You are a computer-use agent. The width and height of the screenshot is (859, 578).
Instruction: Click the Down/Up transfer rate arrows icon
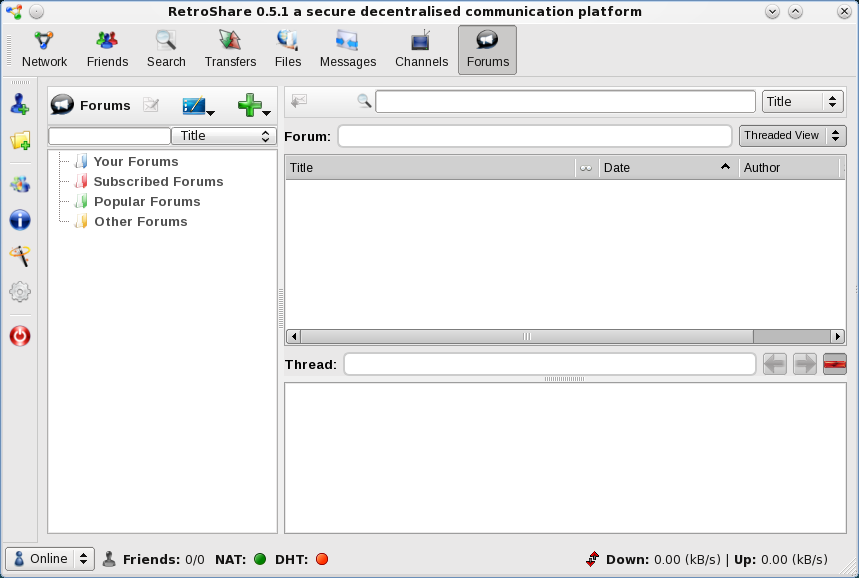[x=592, y=559]
